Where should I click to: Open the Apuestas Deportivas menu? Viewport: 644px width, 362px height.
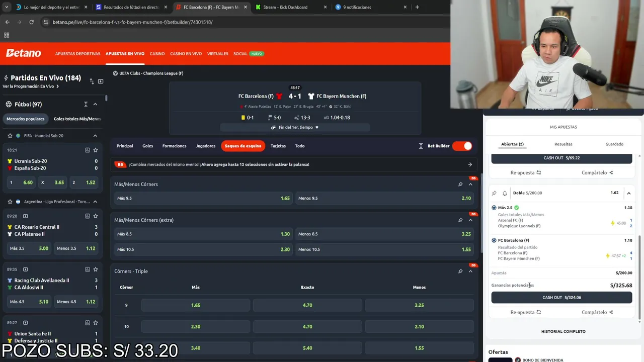pyautogui.click(x=77, y=53)
